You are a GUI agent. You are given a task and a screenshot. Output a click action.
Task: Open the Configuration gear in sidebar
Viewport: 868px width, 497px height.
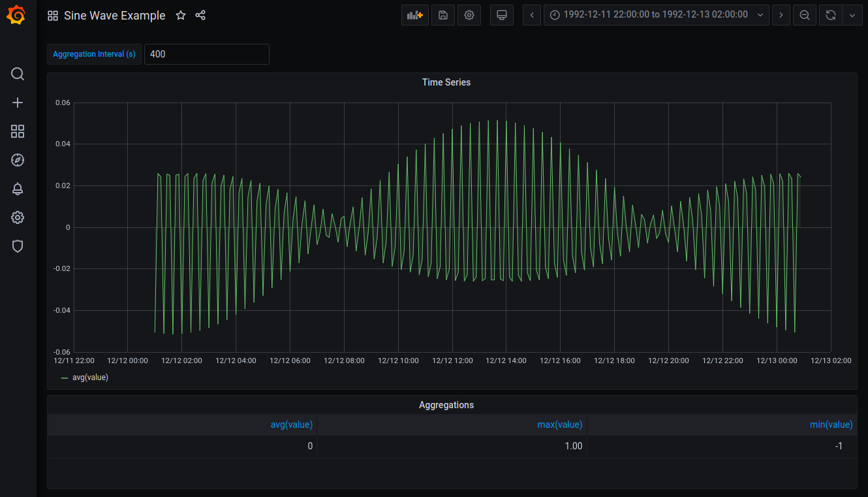coord(18,217)
